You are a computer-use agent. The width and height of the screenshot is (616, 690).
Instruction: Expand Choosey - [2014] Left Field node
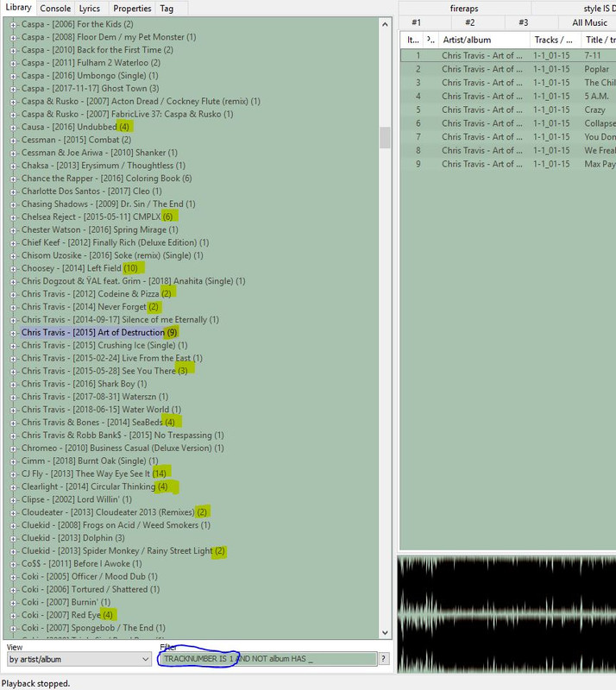pos(13,269)
